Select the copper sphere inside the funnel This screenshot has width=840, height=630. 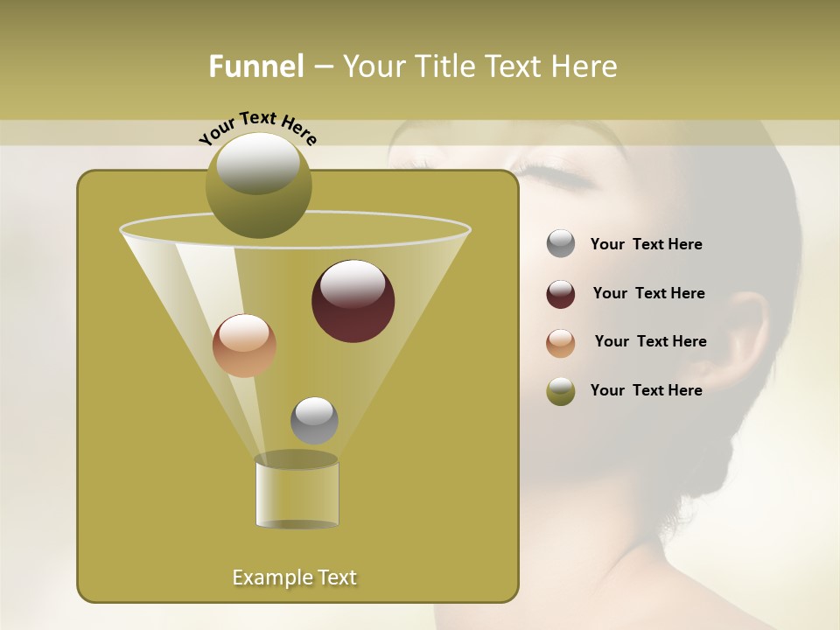(x=244, y=346)
